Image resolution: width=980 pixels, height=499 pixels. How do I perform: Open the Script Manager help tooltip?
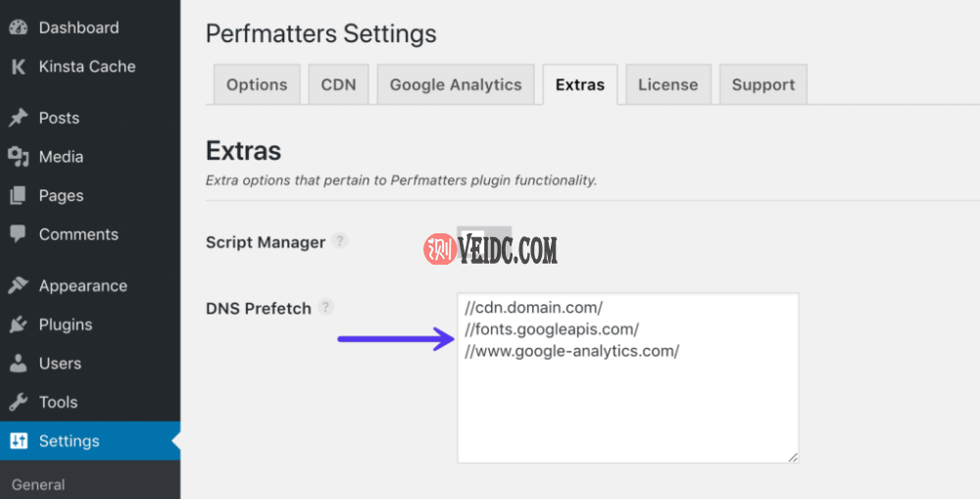[340, 240]
